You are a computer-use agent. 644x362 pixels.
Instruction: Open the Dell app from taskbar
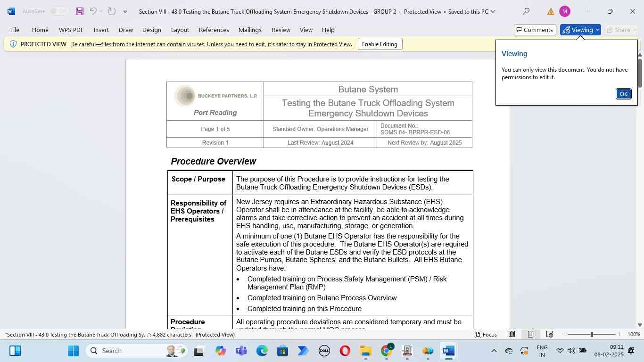pyautogui.click(x=324, y=351)
